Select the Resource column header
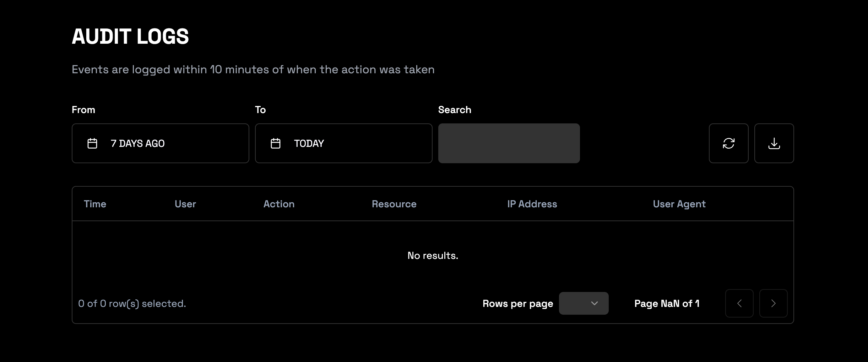This screenshot has width=868, height=362. click(x=394, y=203)
